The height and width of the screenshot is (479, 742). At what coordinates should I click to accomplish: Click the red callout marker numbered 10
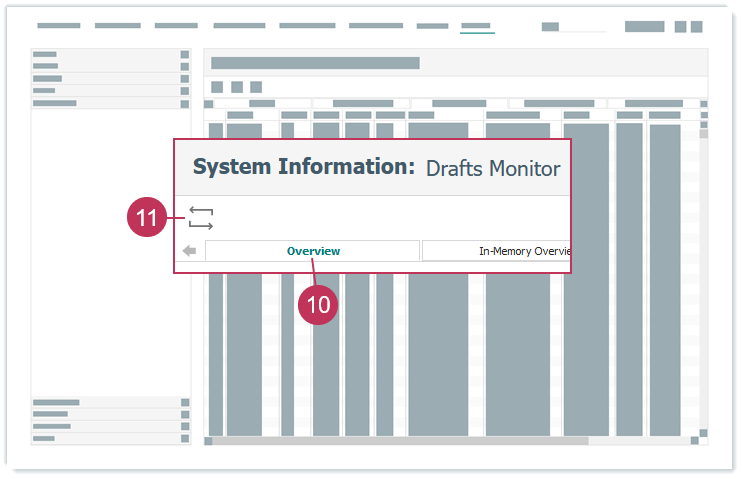[318, 305]
